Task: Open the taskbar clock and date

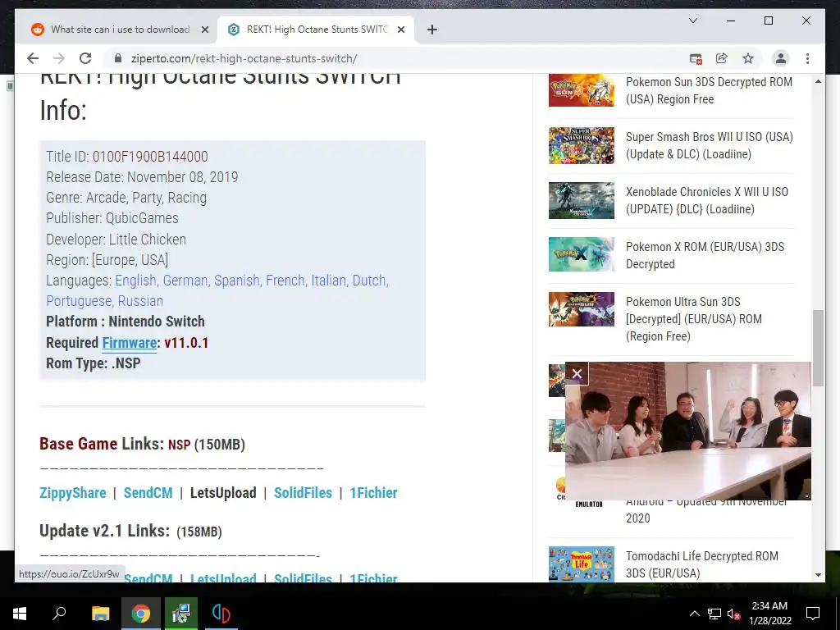Action: point(769,614)
